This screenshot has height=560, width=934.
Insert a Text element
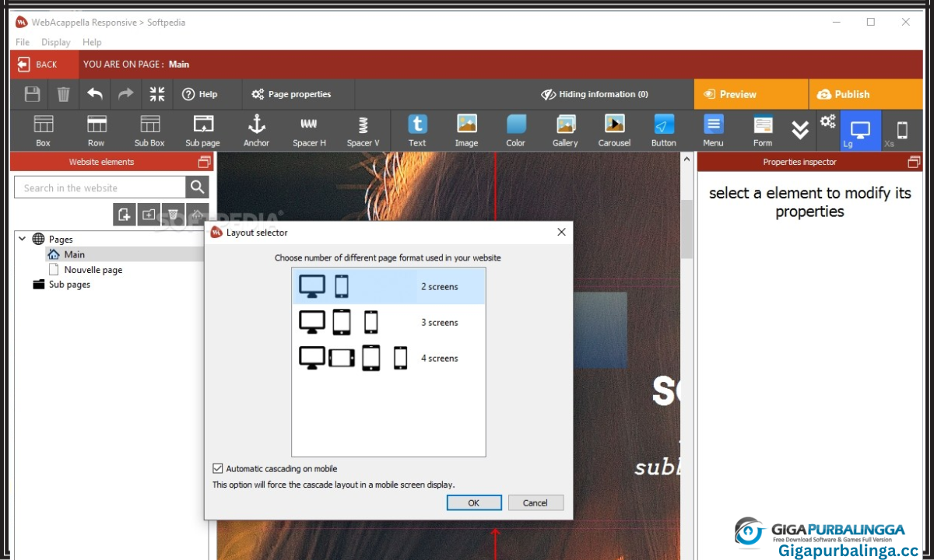[x=417, y=130]
